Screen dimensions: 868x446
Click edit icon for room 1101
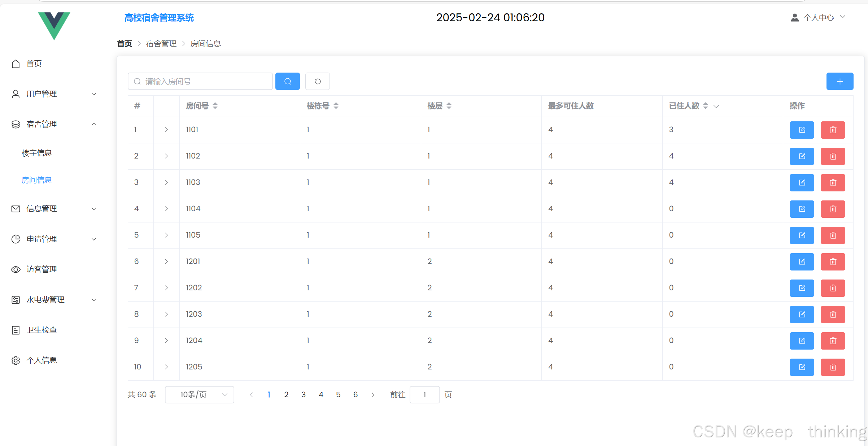tap(802, 130)
